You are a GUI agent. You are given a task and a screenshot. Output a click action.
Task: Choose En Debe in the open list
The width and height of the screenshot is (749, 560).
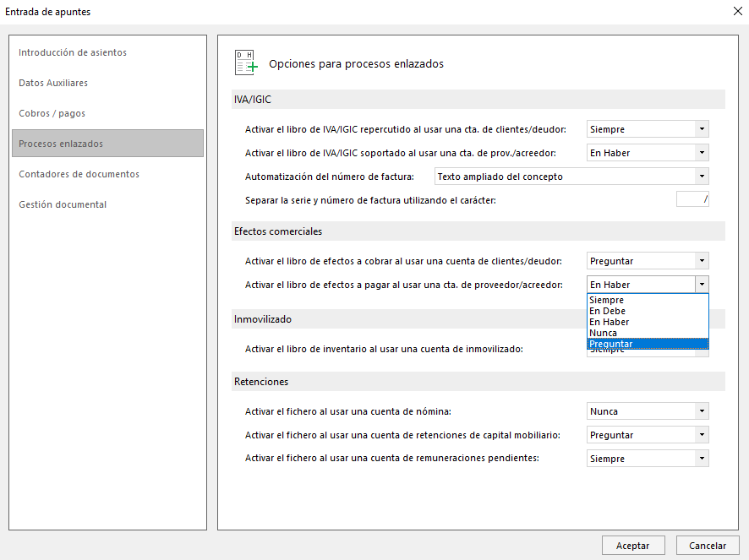tap(648, 311)
